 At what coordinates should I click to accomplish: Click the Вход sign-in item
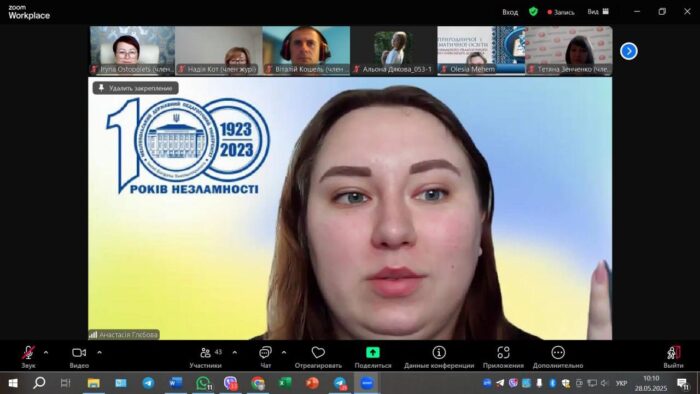tap(510, 12)
